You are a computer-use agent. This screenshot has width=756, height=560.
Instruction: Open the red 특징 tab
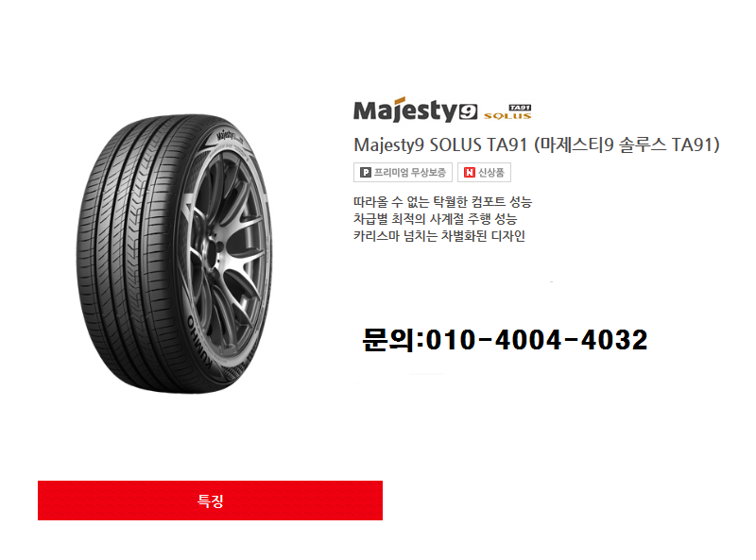click(x=210, y=501)
